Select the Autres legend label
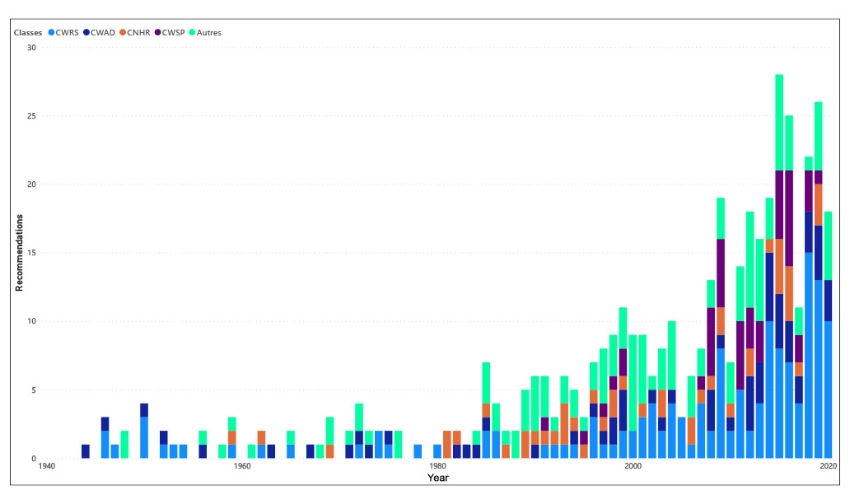Image resolution: width=850 pixels, height=504 pixels. [x=208, y=32]
